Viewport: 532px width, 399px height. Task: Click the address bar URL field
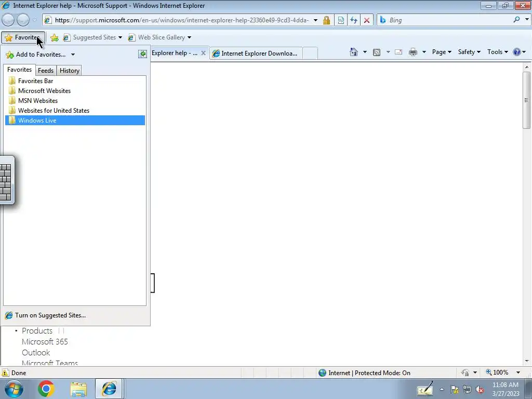pyautogui.click(x=181, y=20)
